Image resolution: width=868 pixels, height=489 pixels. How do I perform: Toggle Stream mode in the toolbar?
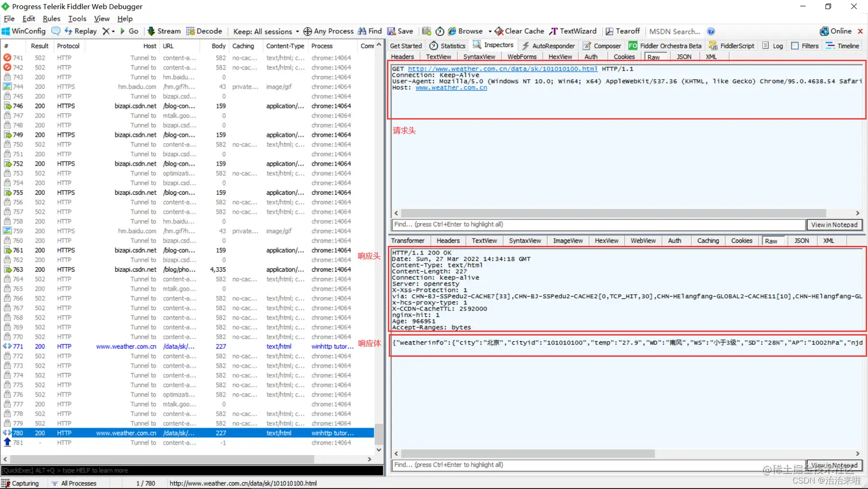(164, 31)
